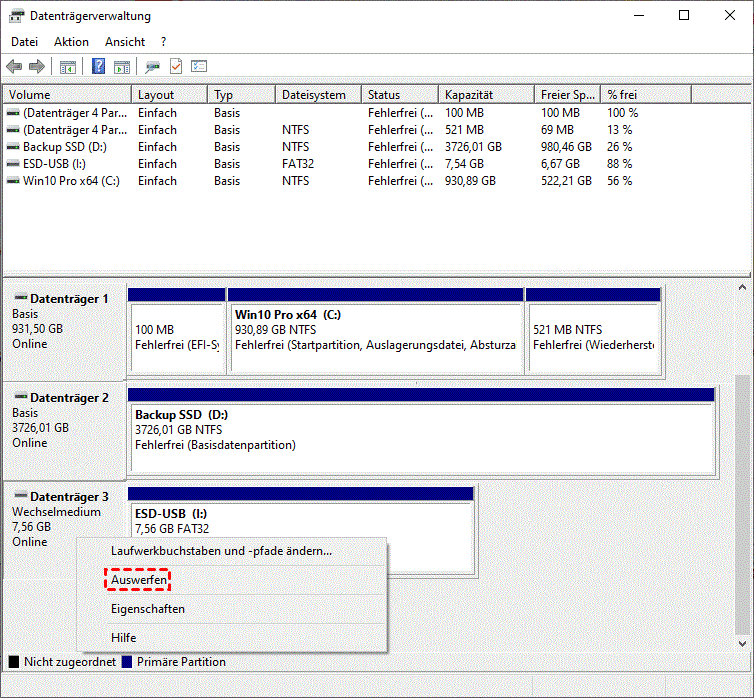Click Laufwerkbuchstaben und -pfade ändern option
The height and width of the screenshot is (698, 754).
[220, 551]
